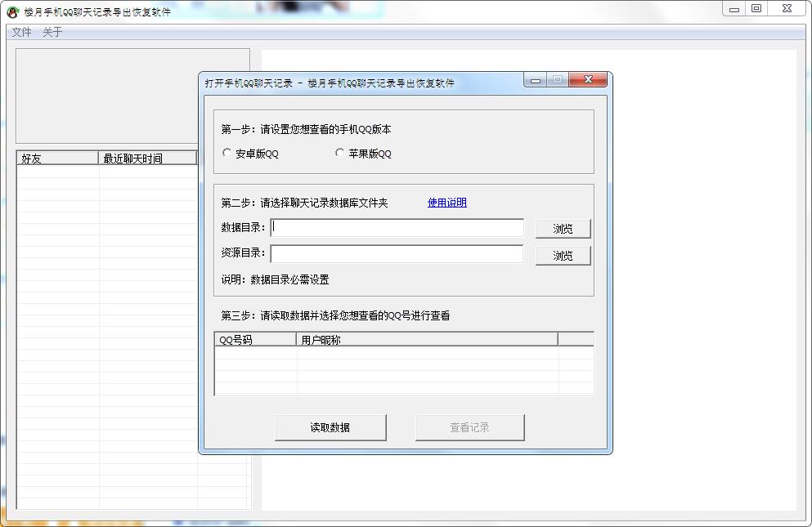Click the 读取数据 button

[330, 427]
